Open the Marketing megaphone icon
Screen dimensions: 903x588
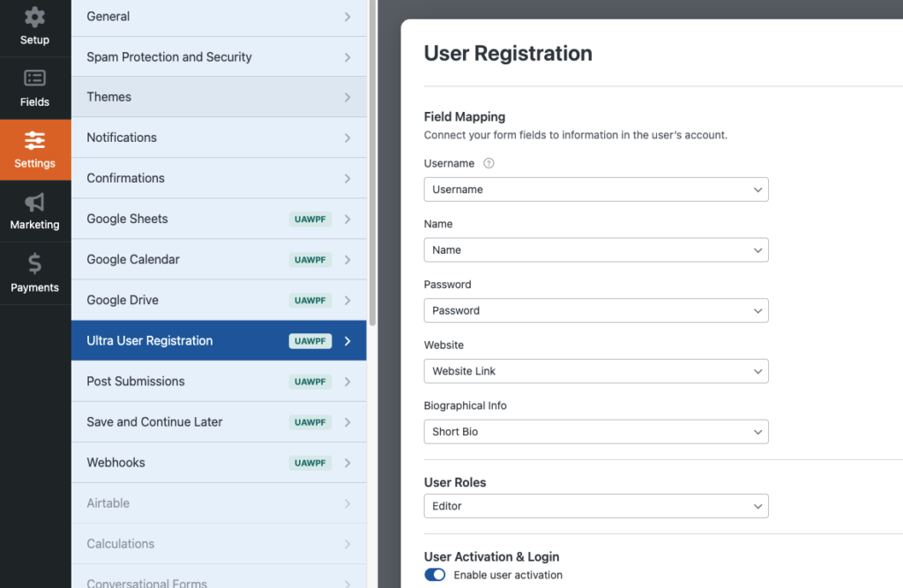click(34, 203)
